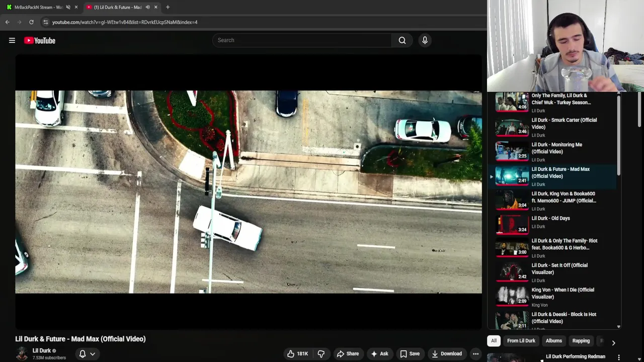Click the page vertical scrollbar
The image size is (644, 362).
(x=640, y=110)
